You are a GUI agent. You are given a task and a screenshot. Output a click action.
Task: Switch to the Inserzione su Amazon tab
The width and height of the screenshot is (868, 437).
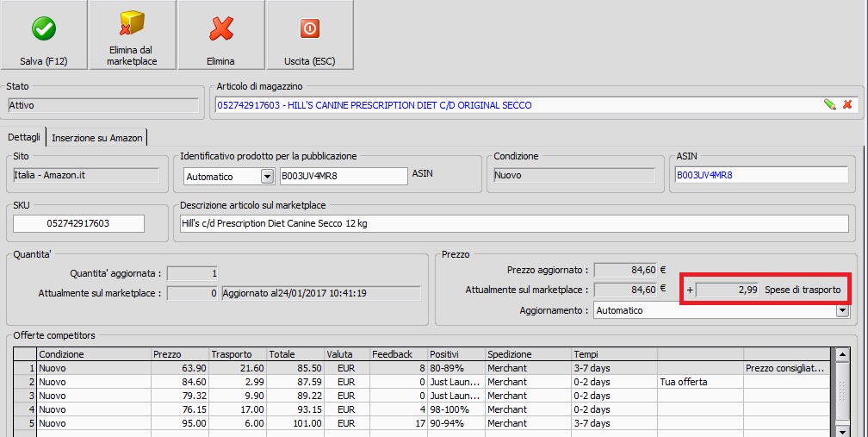click(x=97, y=137)
